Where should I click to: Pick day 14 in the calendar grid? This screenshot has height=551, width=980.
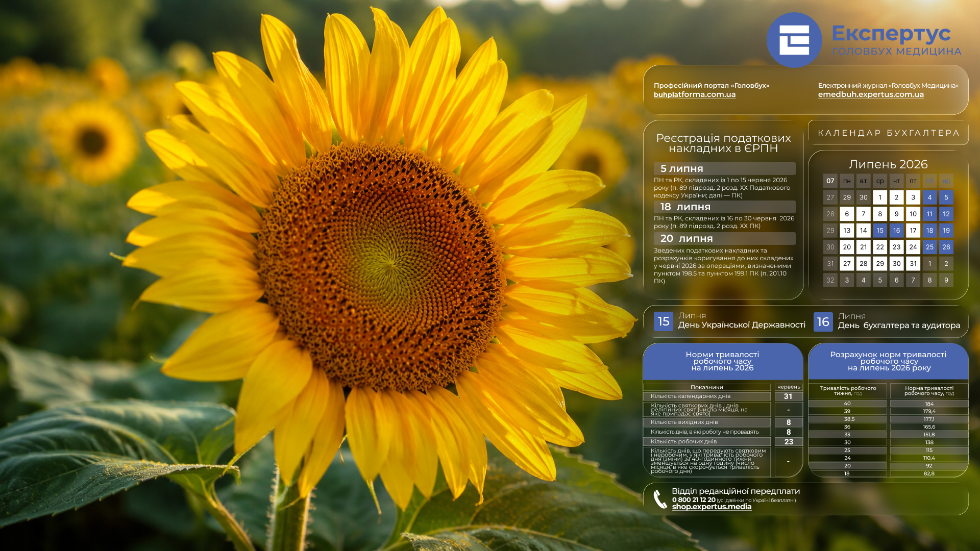point(864,231)
